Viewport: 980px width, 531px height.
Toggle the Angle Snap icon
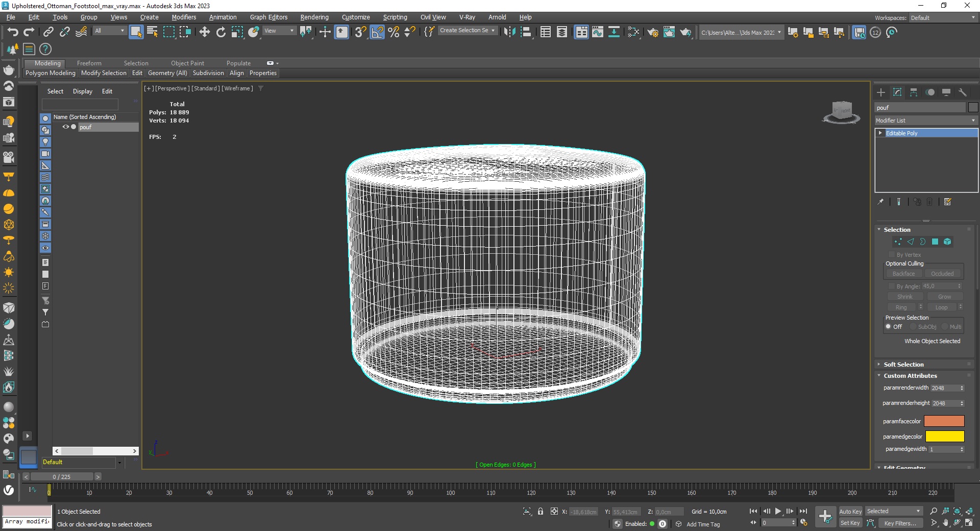coord(377,32)
